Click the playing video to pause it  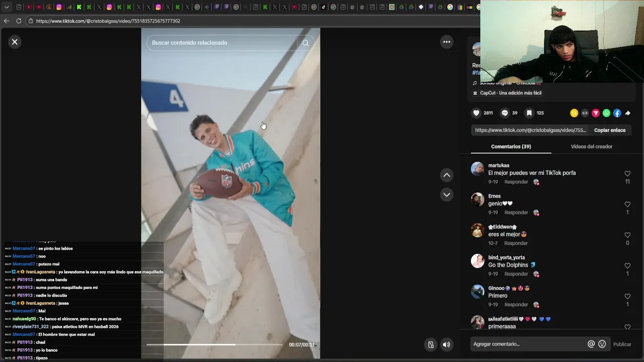(230, 193)
